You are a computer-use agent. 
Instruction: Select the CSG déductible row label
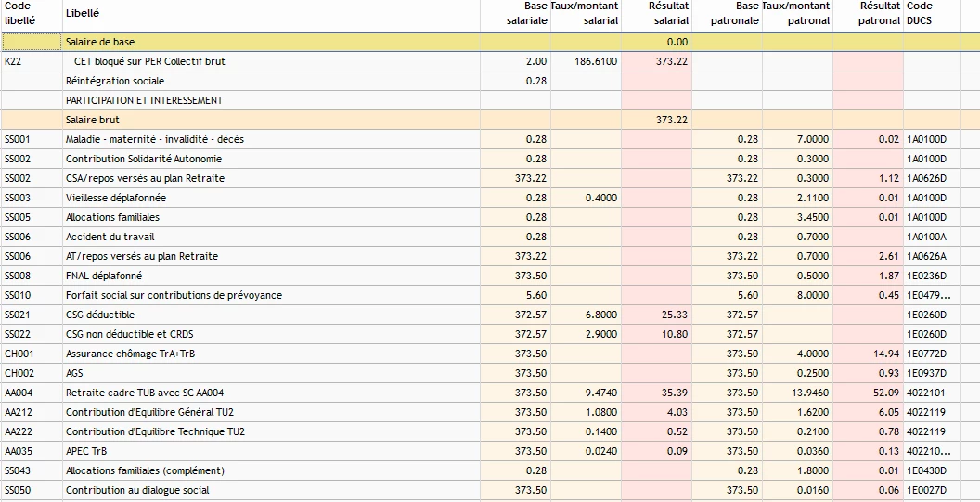100,315
